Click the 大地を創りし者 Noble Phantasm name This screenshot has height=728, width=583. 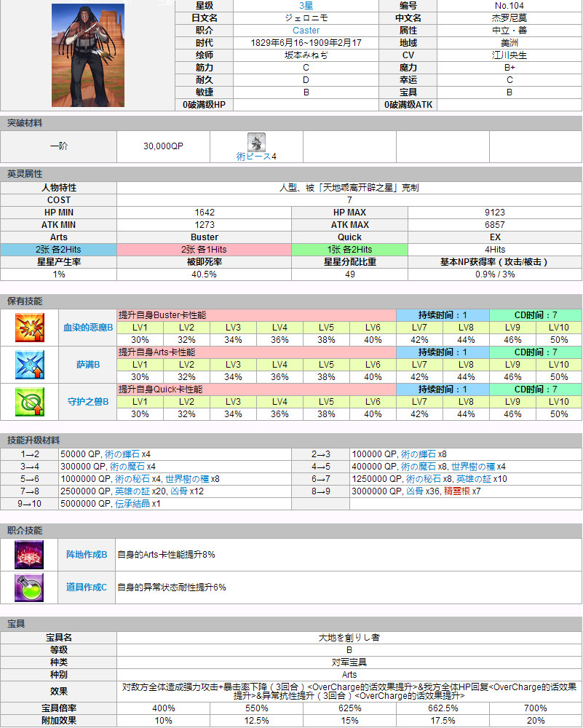pos(349,638)
